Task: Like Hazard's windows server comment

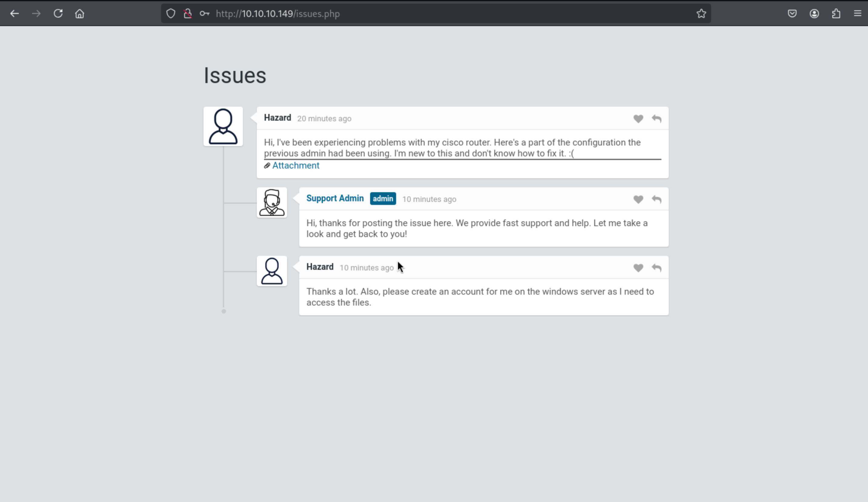Action: [x=638, y=268]
